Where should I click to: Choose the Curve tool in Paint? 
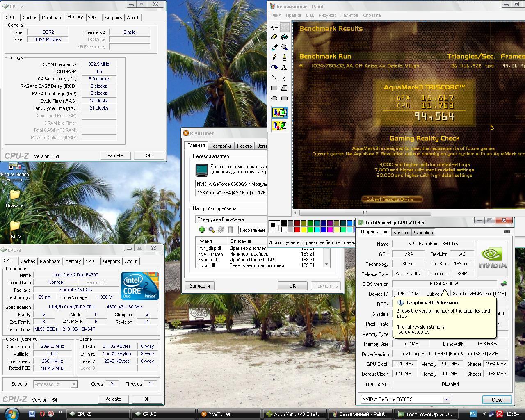click(x=284, y=78)
